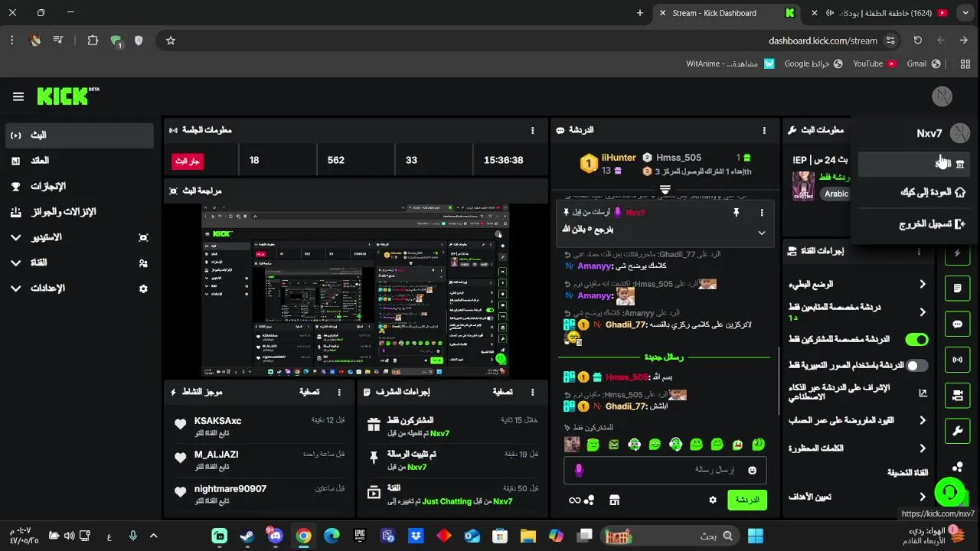The height and width of the screenshot is (551, 980).
Task: Filter moderator actions with تصفية
Action: (502, 392)
